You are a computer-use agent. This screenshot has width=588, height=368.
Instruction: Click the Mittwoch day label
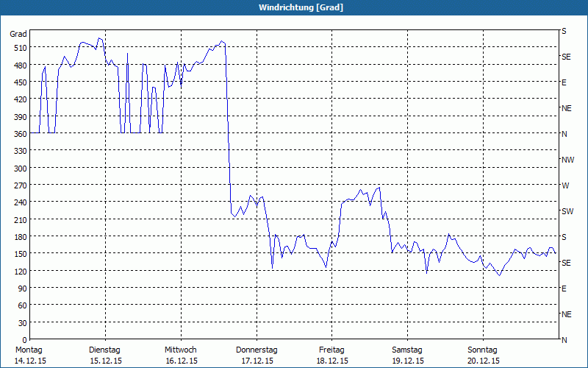[x=181, y=350]
